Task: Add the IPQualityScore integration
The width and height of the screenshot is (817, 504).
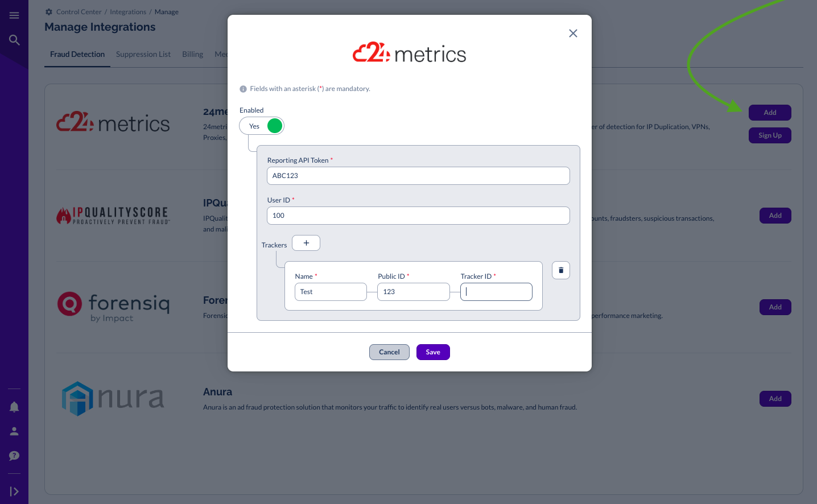Action: point(775,216)
